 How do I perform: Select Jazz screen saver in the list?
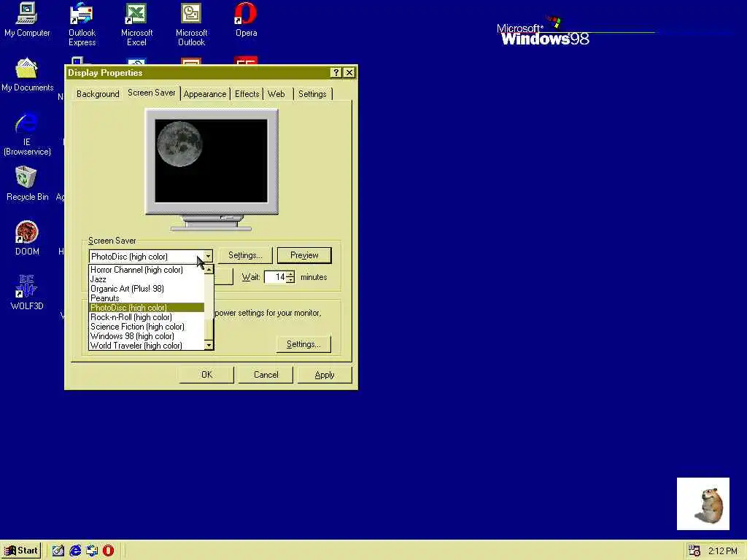pyautogui.click(x=146, y=279)
